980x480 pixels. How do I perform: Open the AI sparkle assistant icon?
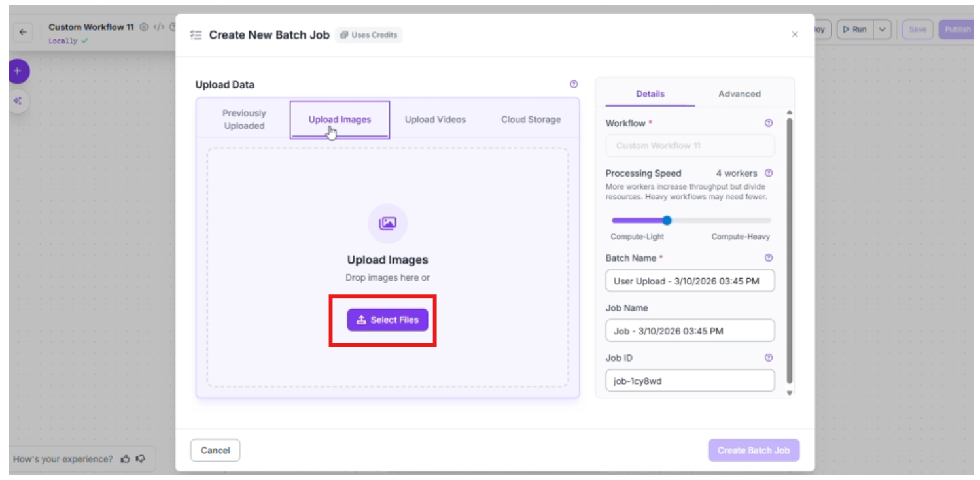(18, 101)
